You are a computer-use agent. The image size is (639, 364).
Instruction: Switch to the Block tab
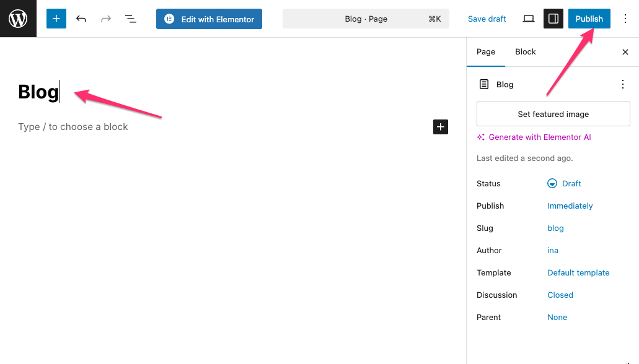pyautogui.click(x=525, y=52)
